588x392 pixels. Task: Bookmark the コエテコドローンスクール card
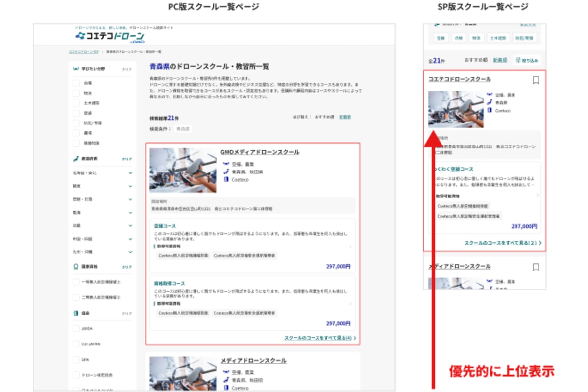coord(537,79)
